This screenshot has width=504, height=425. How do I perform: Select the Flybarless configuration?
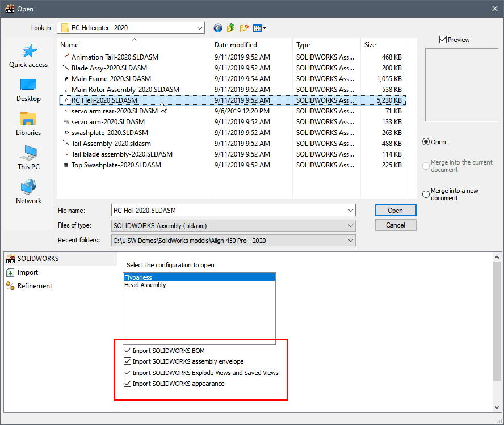199,277
